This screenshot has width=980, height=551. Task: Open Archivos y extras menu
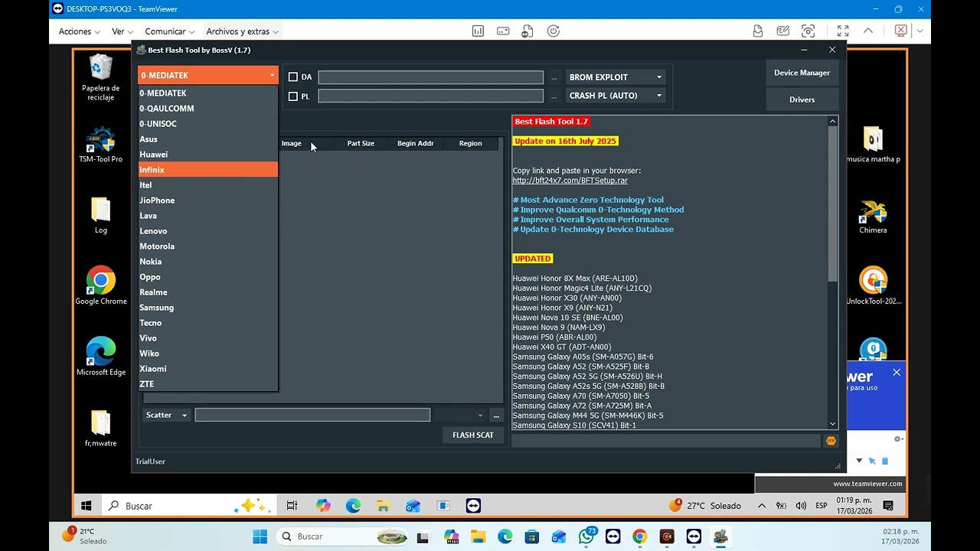242,31
